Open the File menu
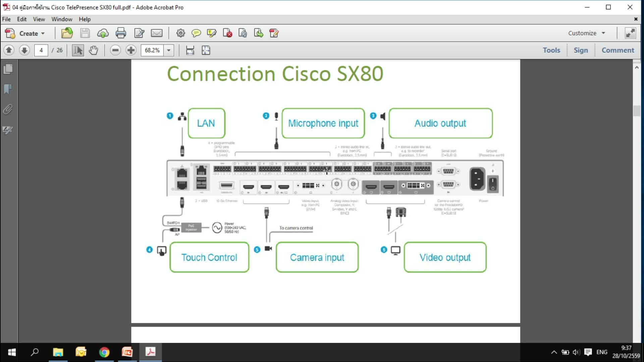 point(6,19)
